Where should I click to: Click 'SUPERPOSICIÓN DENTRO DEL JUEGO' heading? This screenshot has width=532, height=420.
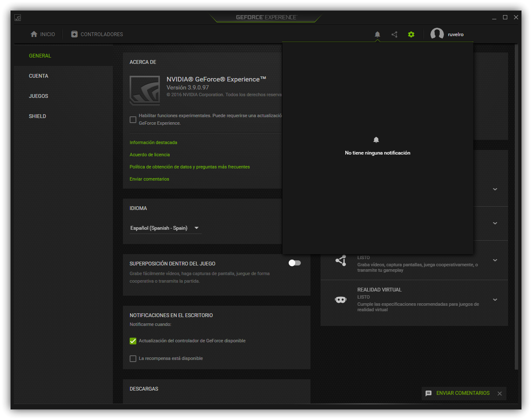pos(172,264)
